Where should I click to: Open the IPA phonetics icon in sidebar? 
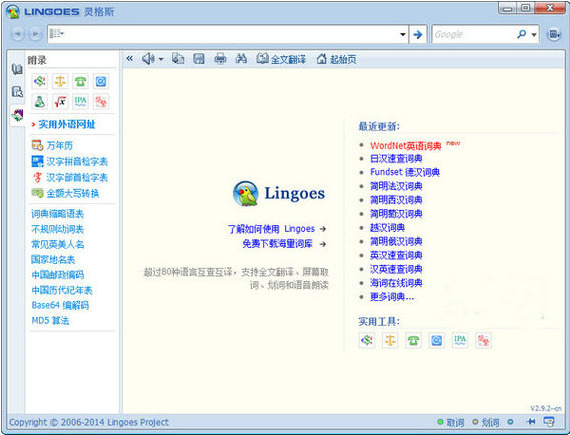coord(80,101)
